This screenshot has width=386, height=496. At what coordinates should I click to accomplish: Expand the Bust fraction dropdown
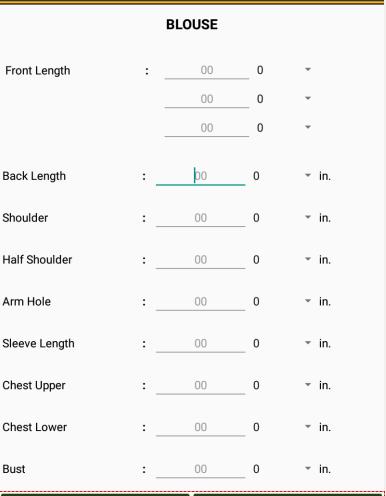pos(282,469)
